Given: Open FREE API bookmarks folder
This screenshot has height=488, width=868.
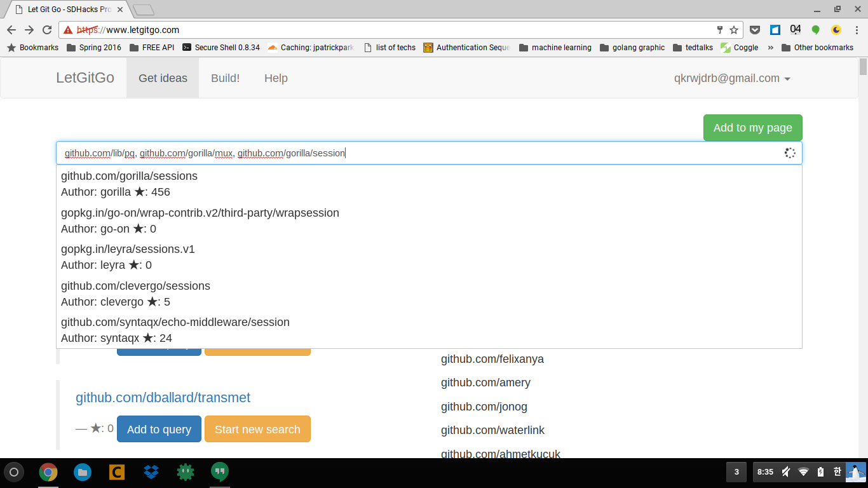Looking at the screenshot, I should 152,48.
